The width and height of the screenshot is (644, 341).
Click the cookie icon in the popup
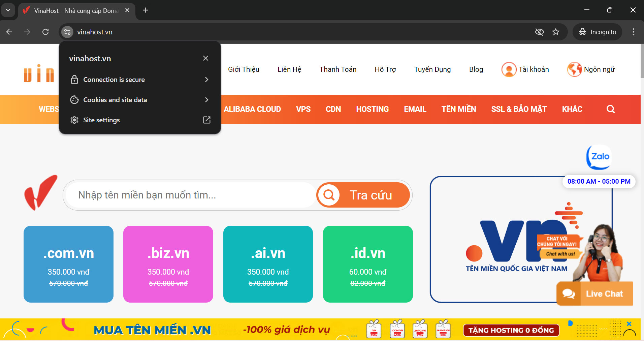(74, 100)
